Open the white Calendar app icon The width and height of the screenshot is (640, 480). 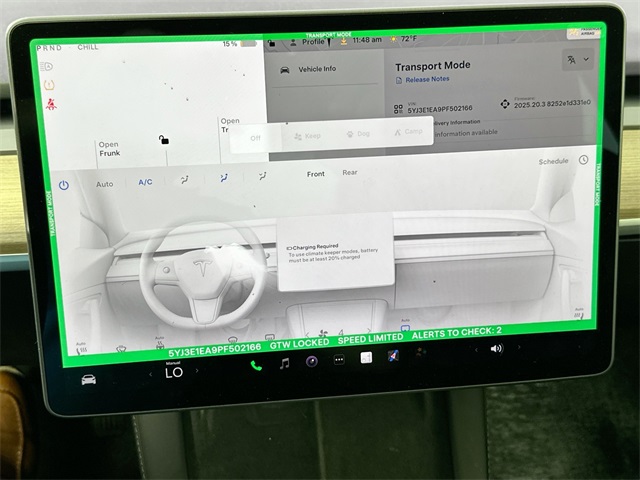click(366, 358)
